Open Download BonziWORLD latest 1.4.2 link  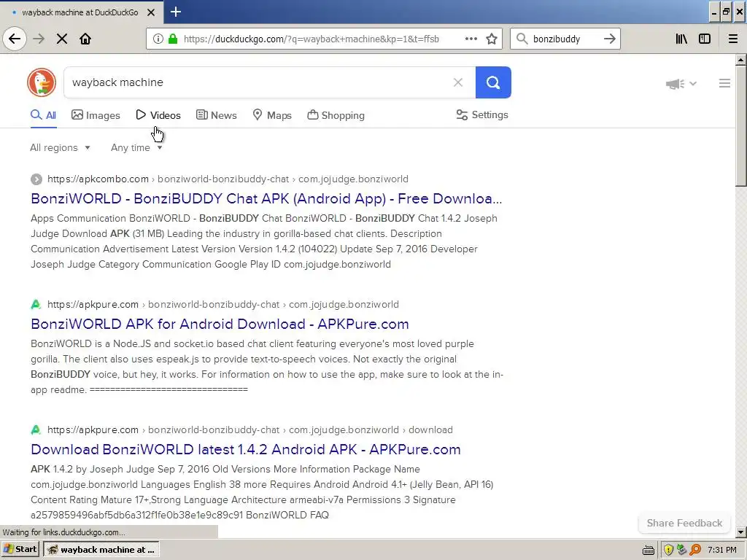(245, 449)
